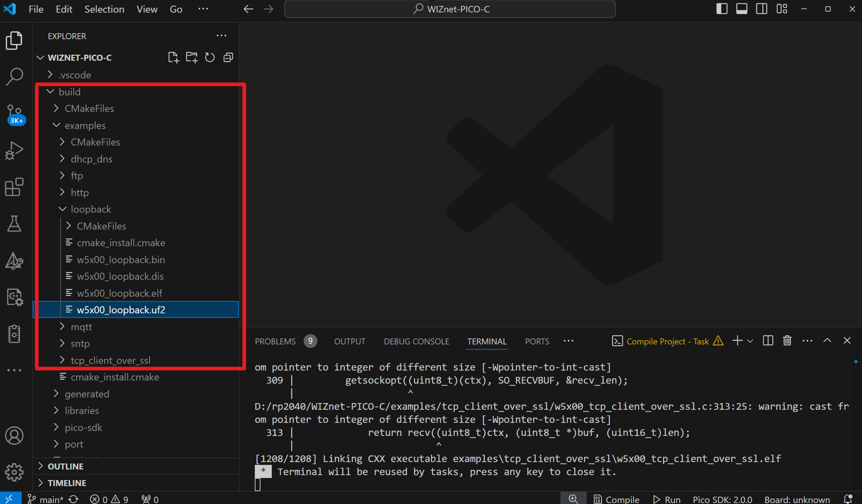Expand the tcp_client_over_ssl folder
Image resolution: width=862 pixels, height=504 pixels.
[110, 360]
